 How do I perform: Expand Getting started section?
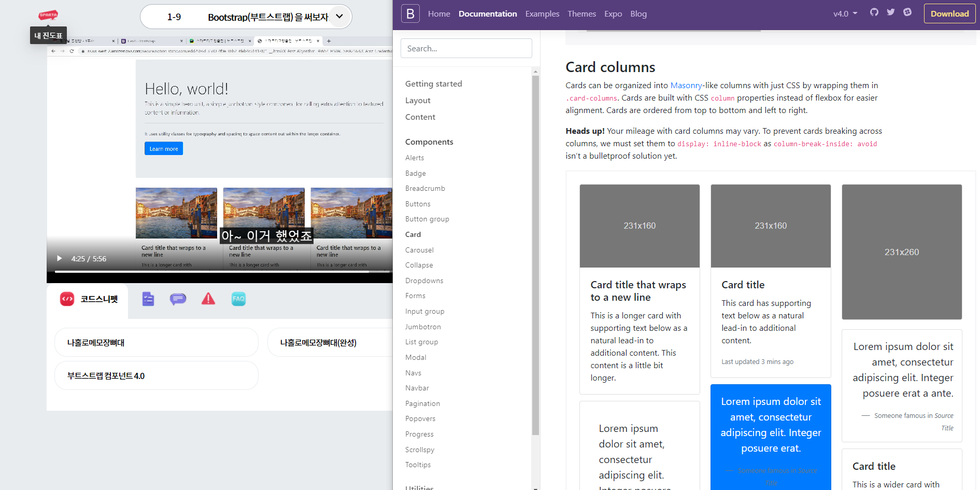click(434, 84)
